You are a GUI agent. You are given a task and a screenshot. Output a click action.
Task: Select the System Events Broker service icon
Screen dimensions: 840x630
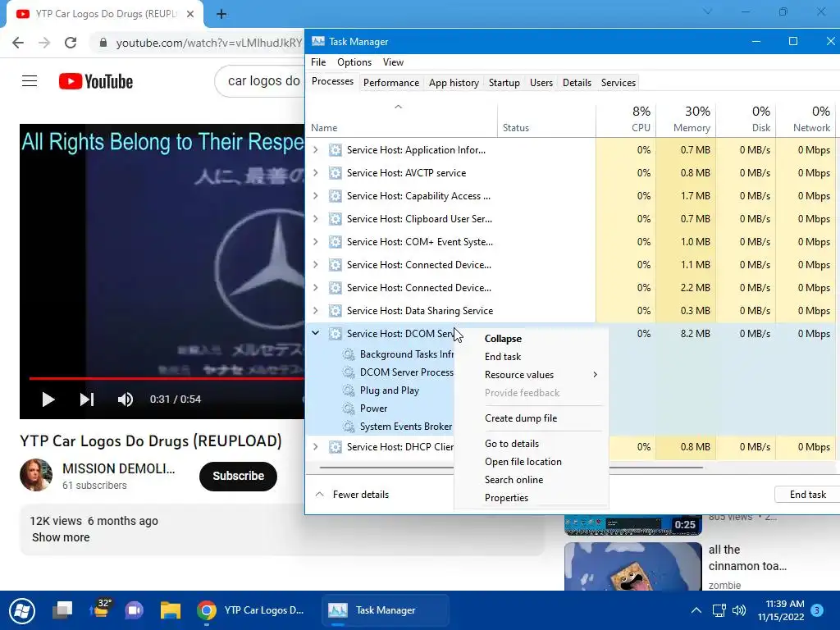click(349, 427)
